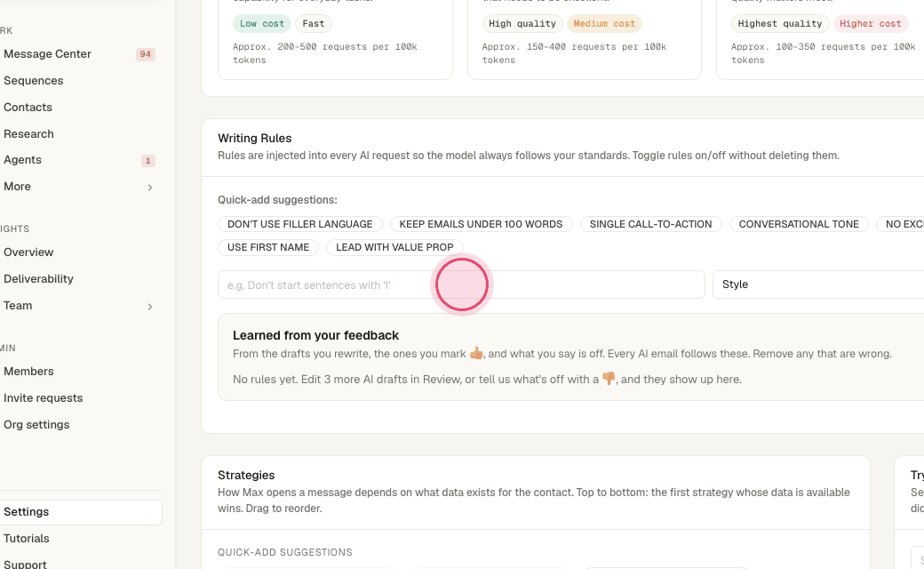Go to Invite requests
Image resolution: width=924 pixels, height=569 pixels.
[43, 398]
